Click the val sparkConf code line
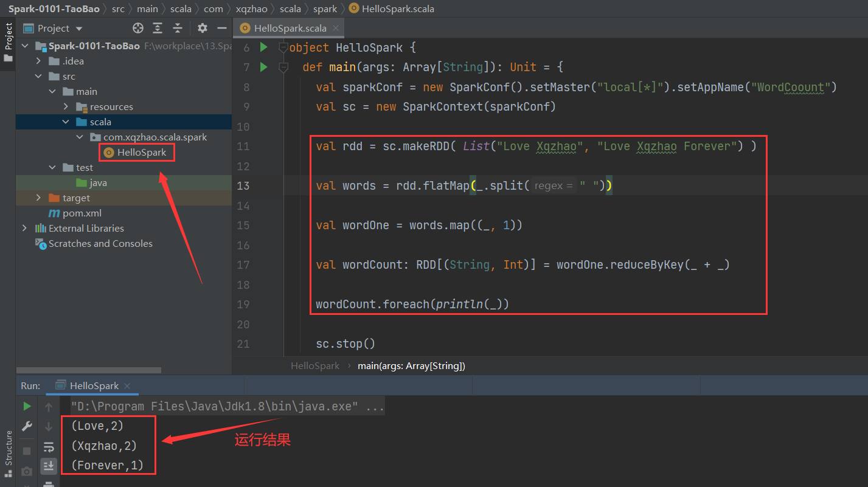Viewport: 868px width, 487px height. 576,87
